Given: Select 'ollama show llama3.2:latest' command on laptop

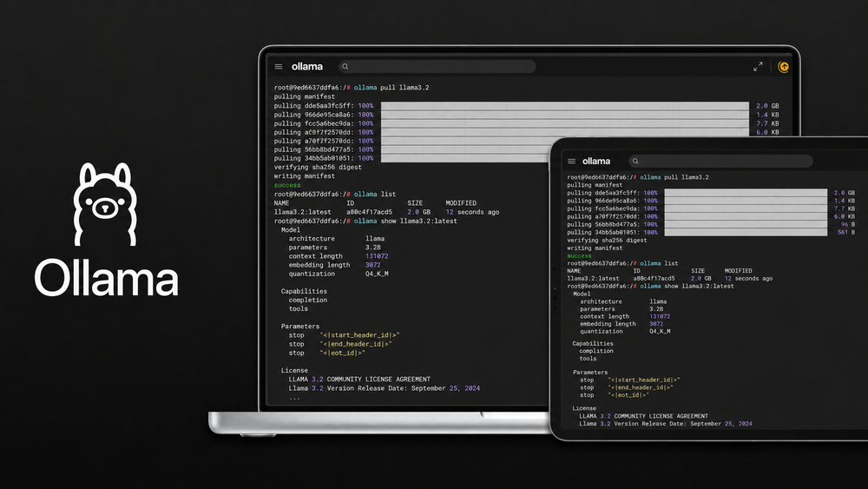Looking at the screenshot, I should tap(405, 221).
